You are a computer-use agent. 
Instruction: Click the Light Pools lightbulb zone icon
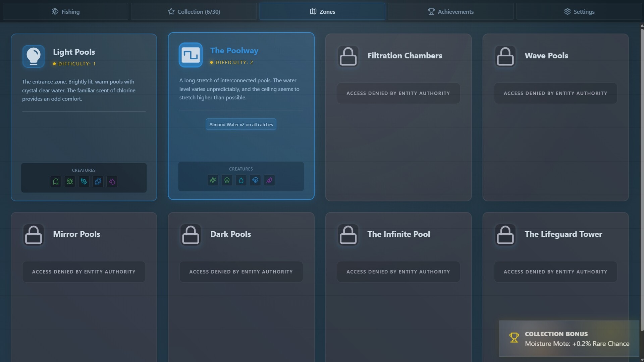click(34, 56)
